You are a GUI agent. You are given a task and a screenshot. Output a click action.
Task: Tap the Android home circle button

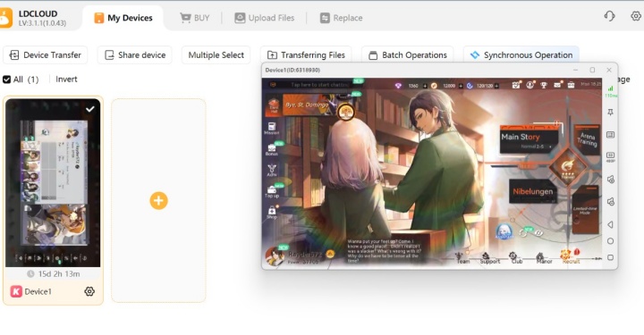click(610, 241)
